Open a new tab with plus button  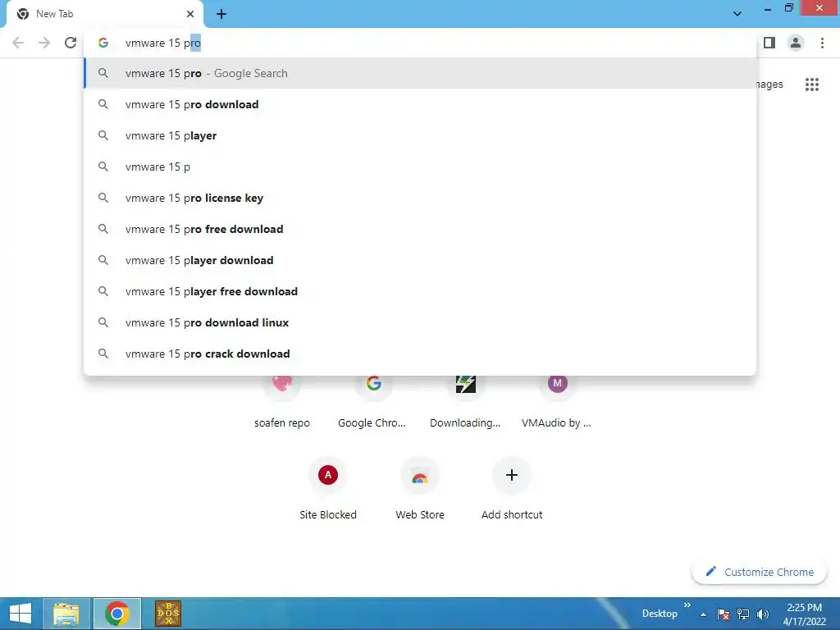[221, 15]
